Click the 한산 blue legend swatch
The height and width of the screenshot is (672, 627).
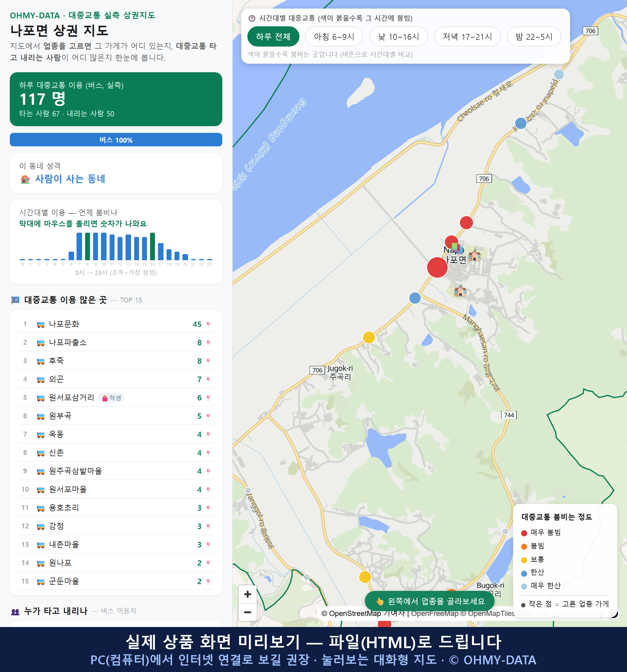(x=524, y=573)
